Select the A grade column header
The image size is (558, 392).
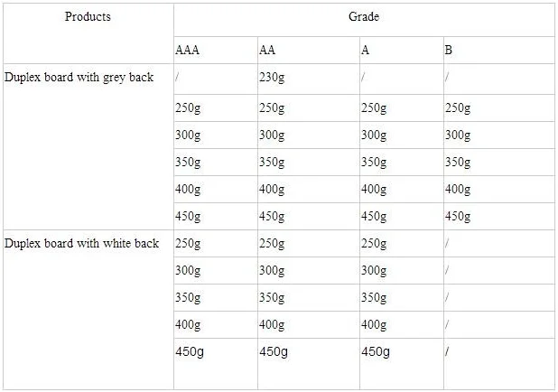pyautogui.click(x=365, y=50)
